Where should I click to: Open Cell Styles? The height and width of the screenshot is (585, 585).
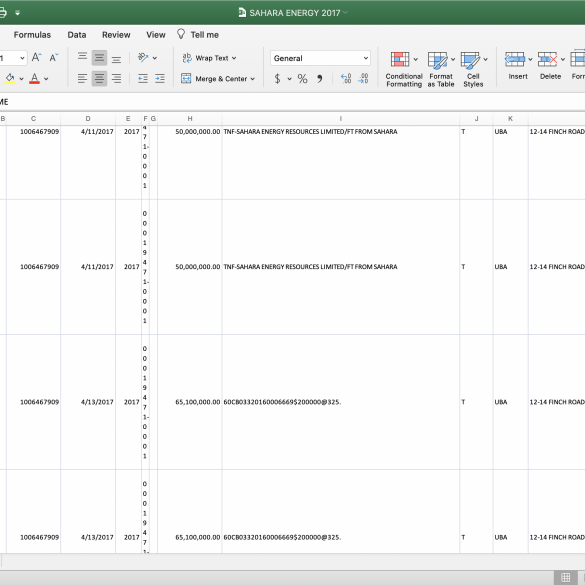473,70
